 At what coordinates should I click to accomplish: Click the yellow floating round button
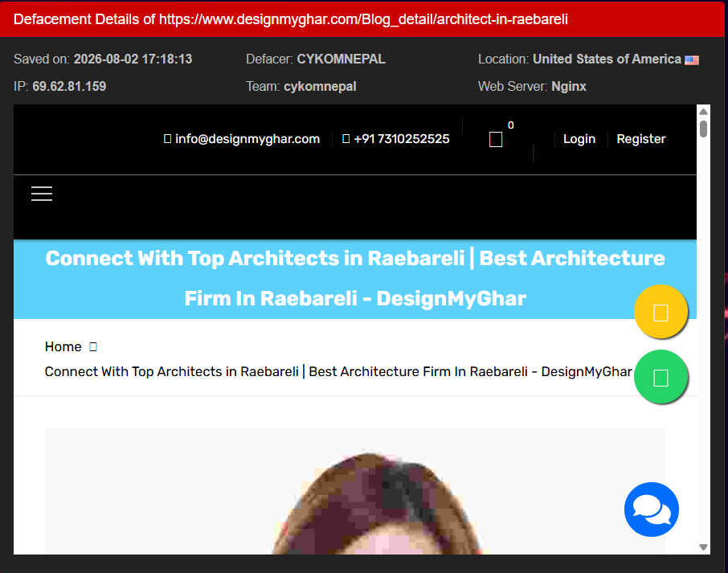click(x=661, y=312)
